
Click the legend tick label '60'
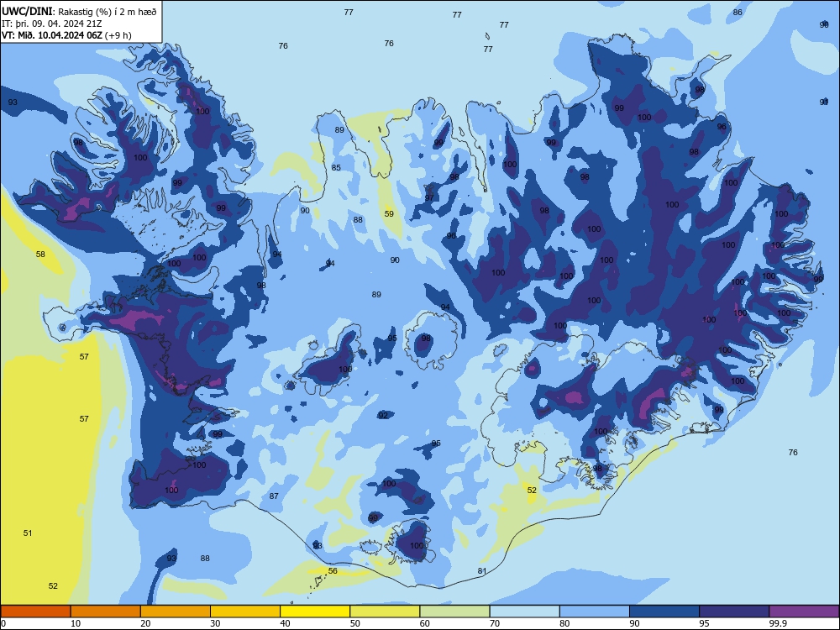point(425,623)
